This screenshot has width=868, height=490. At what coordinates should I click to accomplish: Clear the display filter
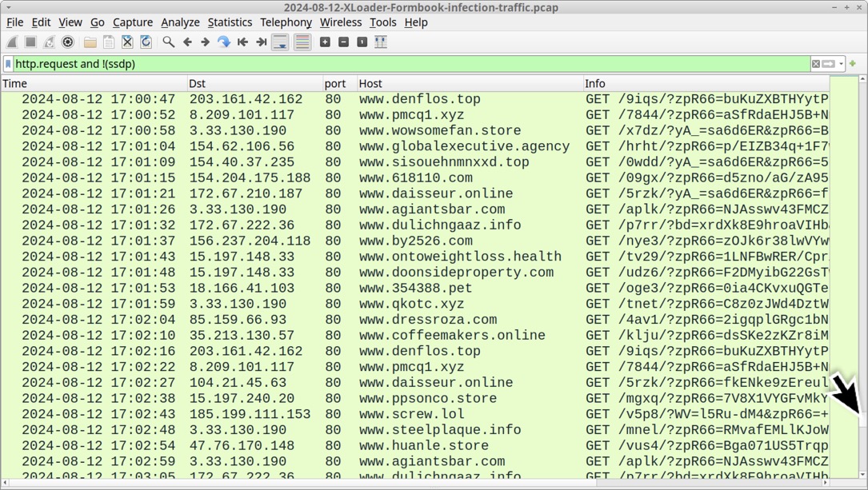click(816, 64)
